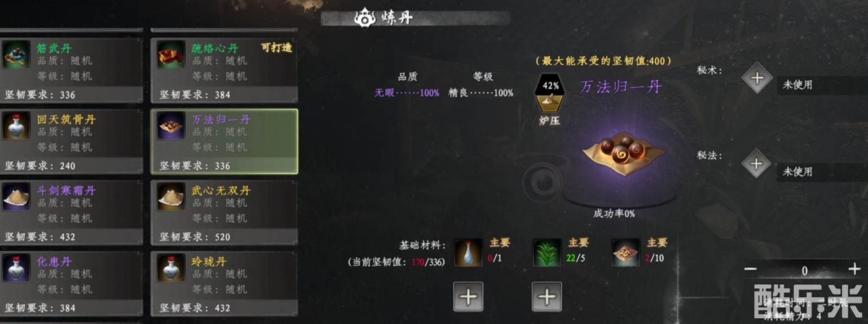Add a 秘术 secret technique

pyautogui.click(x=757, y=78)
